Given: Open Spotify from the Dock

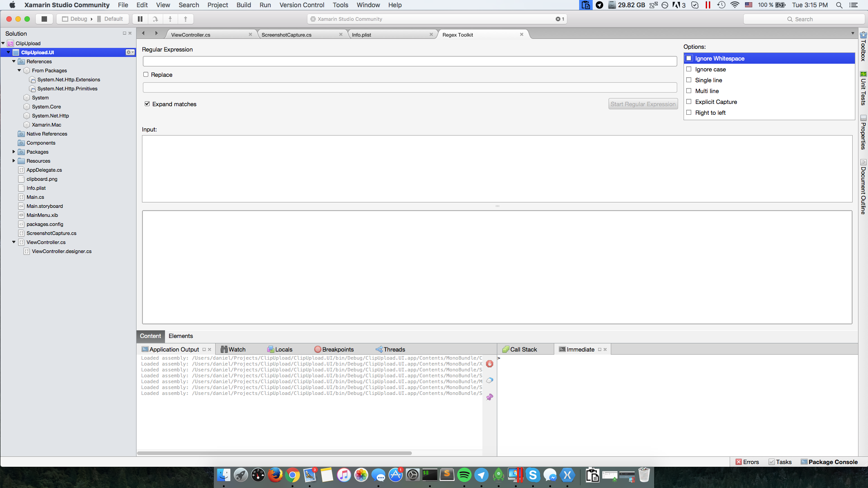Looking at the screenshot, I should tap(464, 475).
